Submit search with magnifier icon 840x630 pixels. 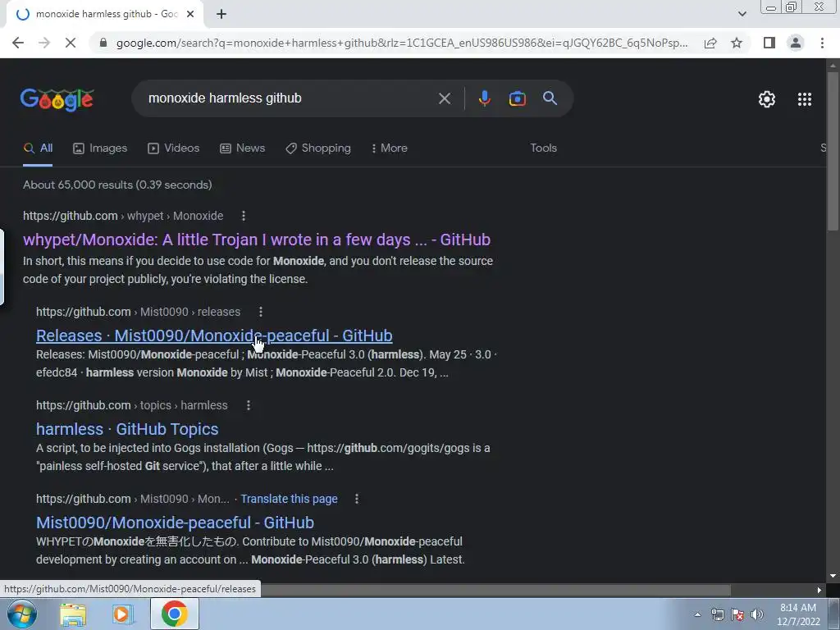click(x=550, y=98)
